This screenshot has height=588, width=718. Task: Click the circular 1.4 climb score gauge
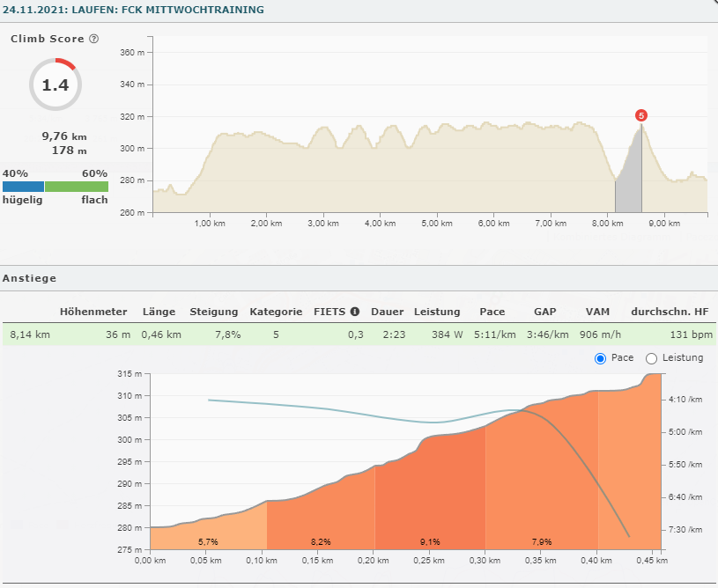[56, 85]
